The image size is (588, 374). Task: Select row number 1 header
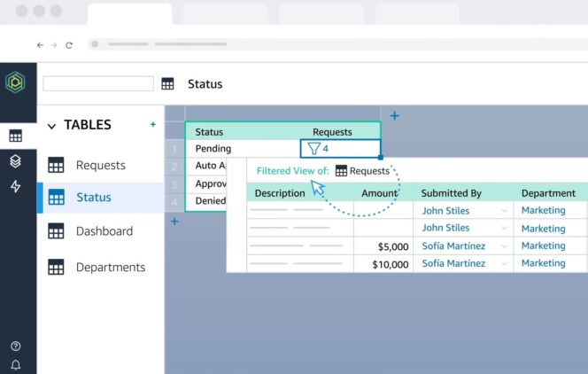(x=174, y=149)
